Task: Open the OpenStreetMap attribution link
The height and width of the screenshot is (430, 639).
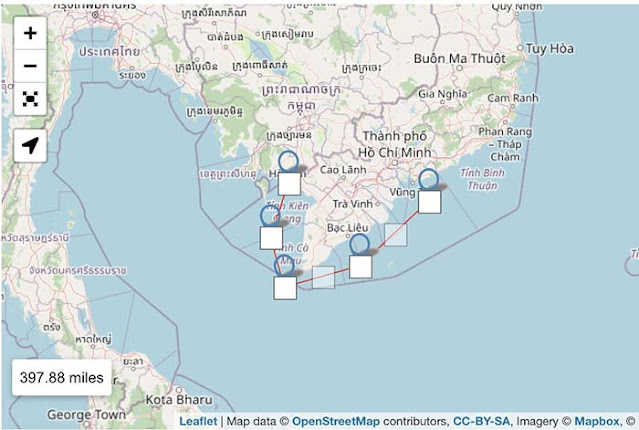Action: (336, 421)
